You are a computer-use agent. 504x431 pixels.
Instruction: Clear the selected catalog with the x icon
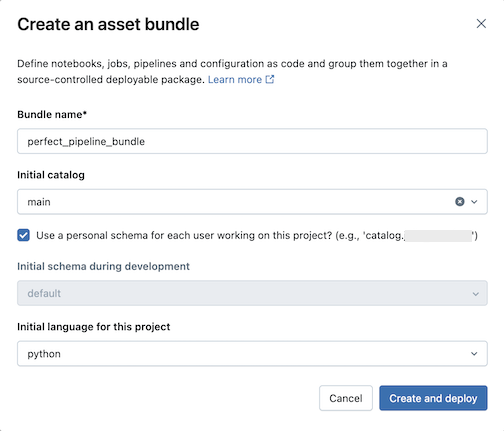(x=460, y=202)
